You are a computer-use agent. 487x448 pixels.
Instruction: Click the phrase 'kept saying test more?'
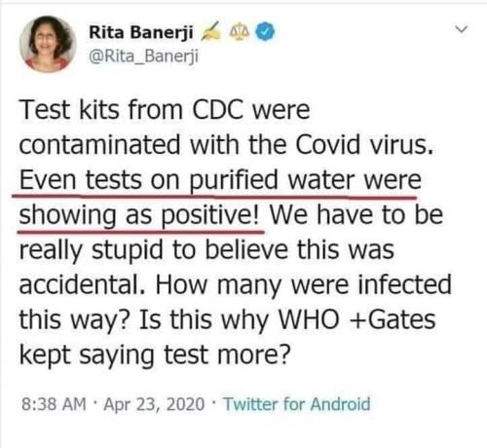pyautogui.click(x=154, y=355)
